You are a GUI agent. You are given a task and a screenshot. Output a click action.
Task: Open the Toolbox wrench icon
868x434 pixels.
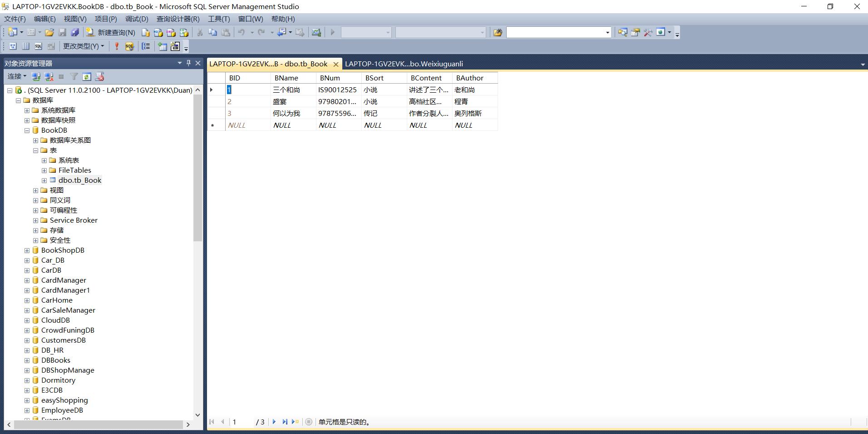pos(648,32)
